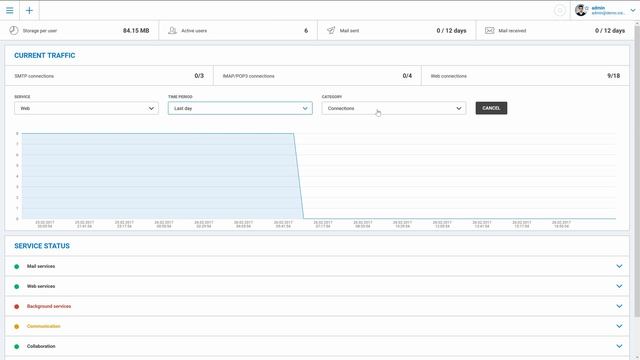
Task: Click the IMAP/POP3 connections 0/4 value
Action: point(407,76)
